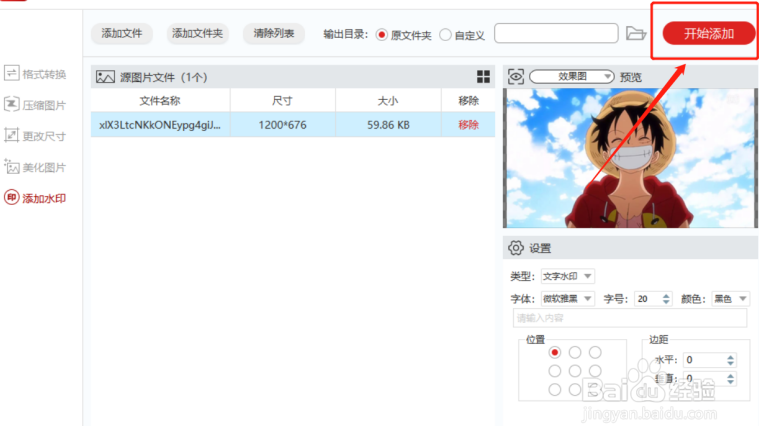759x440 pixels.
Task: Click the 开始添加 start adding button
Action: click(709, 33)
